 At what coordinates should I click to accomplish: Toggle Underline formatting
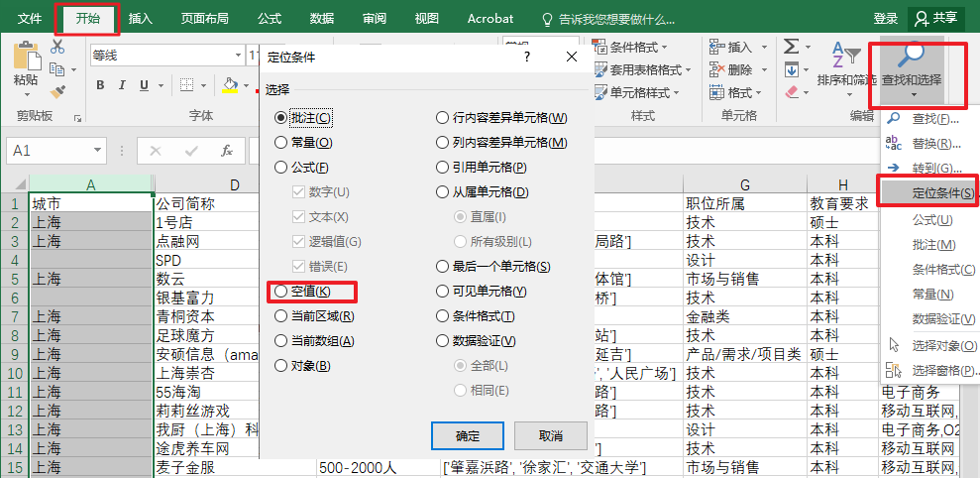coord(144,85)
